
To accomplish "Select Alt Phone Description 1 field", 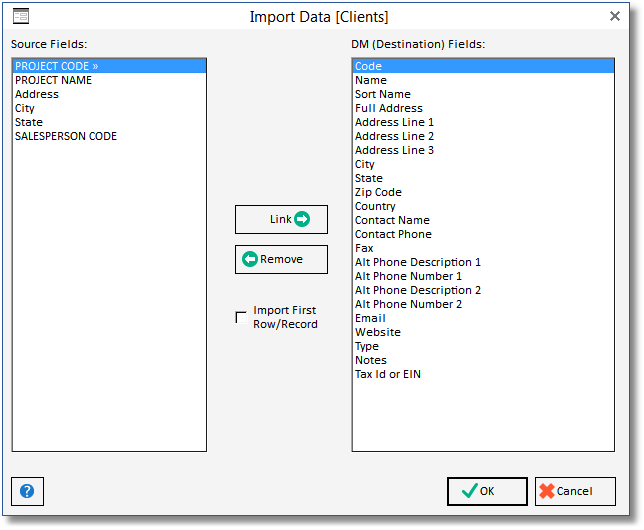I will coord(483,262).
